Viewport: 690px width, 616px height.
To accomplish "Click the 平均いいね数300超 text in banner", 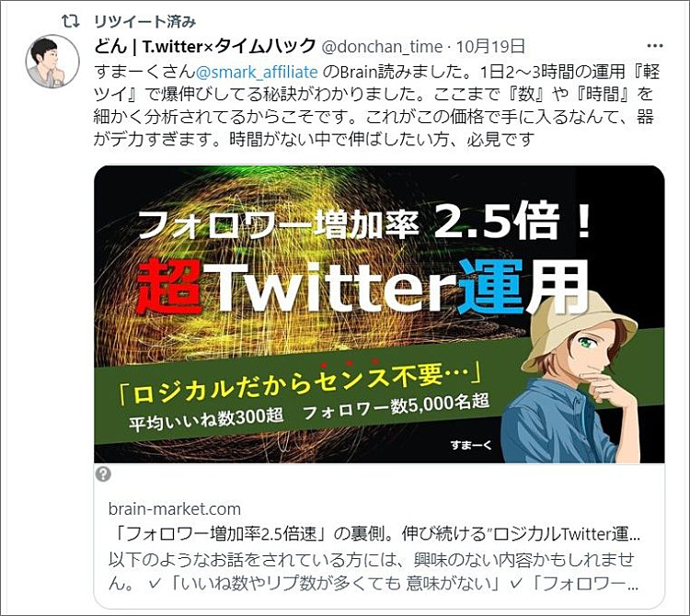I will pos(206,418).
